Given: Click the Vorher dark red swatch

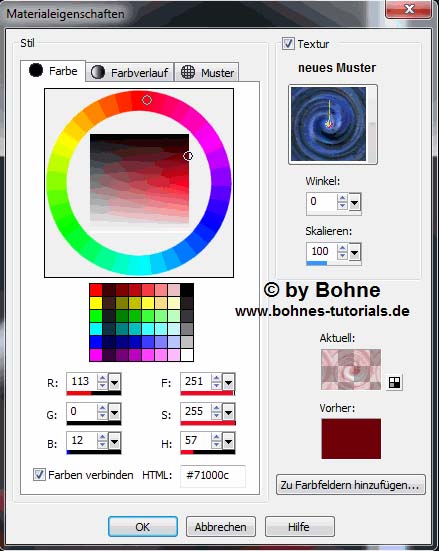Looking at the screenshot, I should click(351, 439).
